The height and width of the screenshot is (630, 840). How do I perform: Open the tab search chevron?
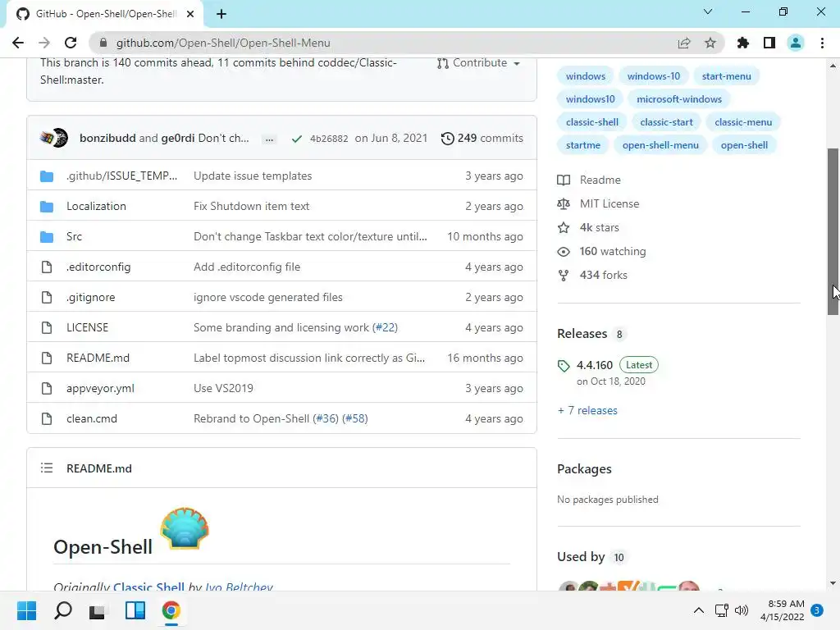(x=708, y=11)
